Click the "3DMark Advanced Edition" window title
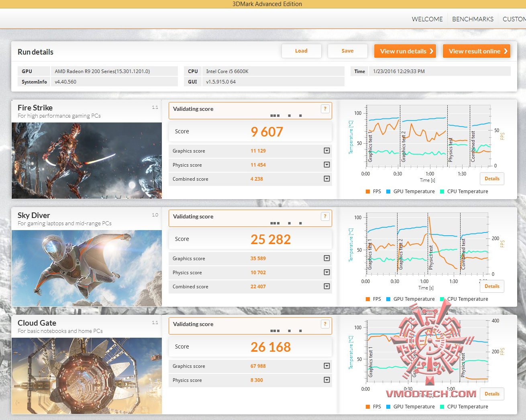The height and width of the screenshot is (420, 526). click(x=267, y=4)
